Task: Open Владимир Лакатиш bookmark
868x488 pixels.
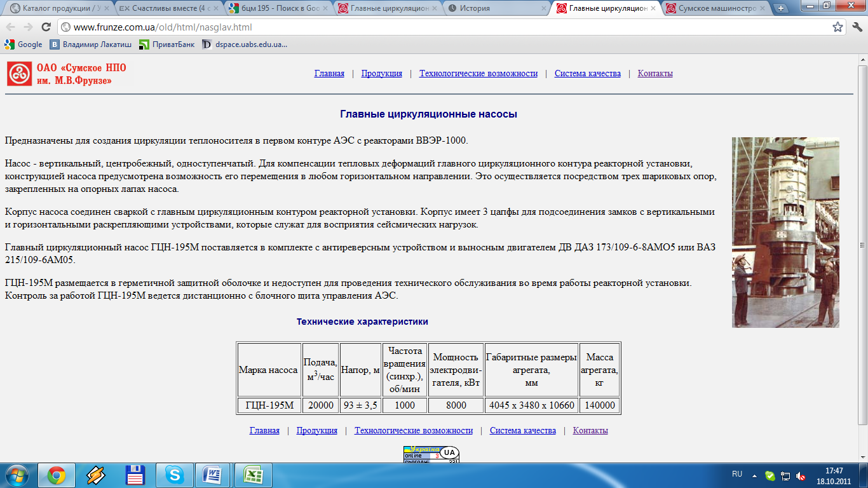Action: (91, 44)
